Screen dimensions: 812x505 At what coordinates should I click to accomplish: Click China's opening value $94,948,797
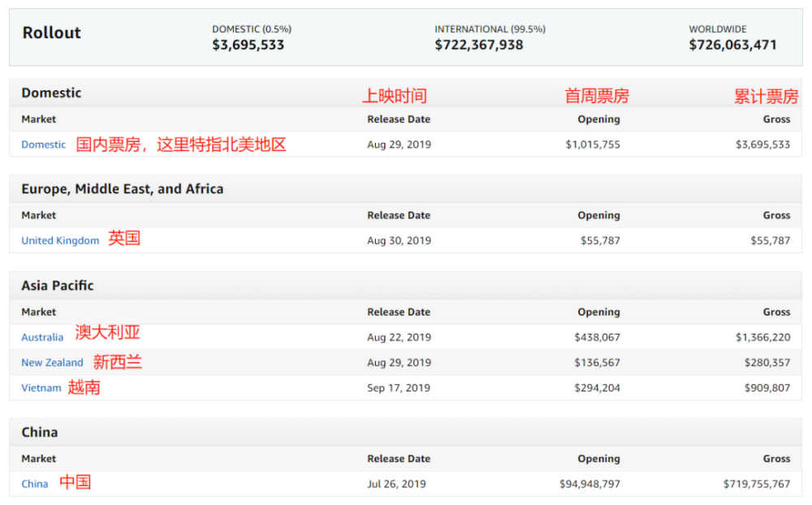(590, 484)
